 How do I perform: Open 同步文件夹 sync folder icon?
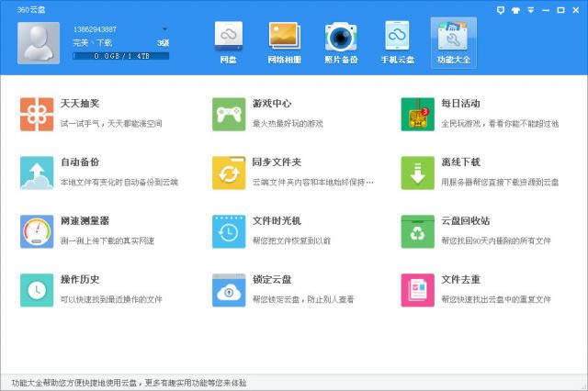click(x=229, y=173)
